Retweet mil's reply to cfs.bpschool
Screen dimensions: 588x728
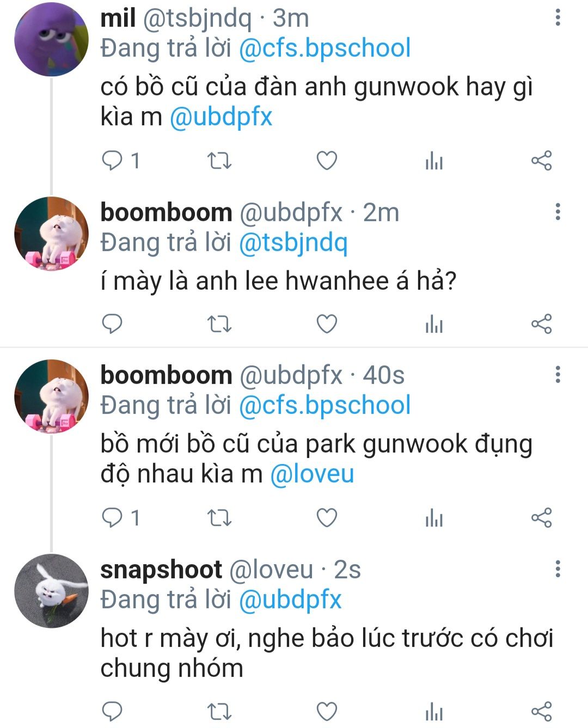[x=220, y=161]
